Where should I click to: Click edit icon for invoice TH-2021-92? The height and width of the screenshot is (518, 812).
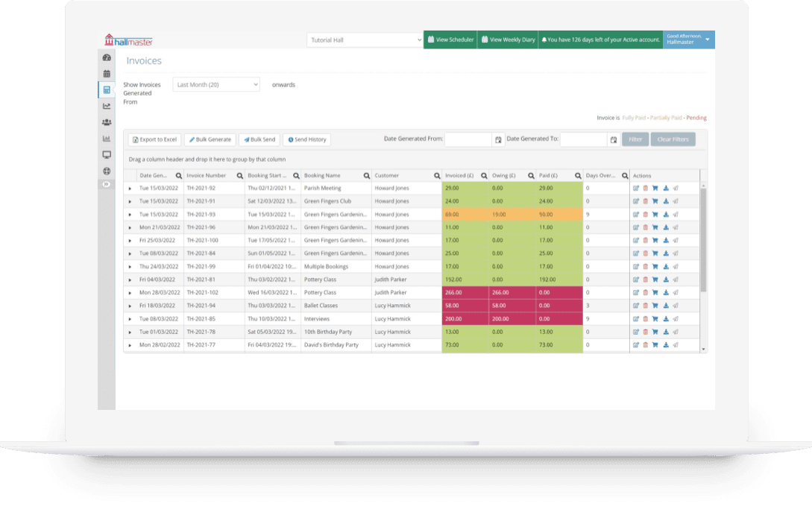[636, 189]
